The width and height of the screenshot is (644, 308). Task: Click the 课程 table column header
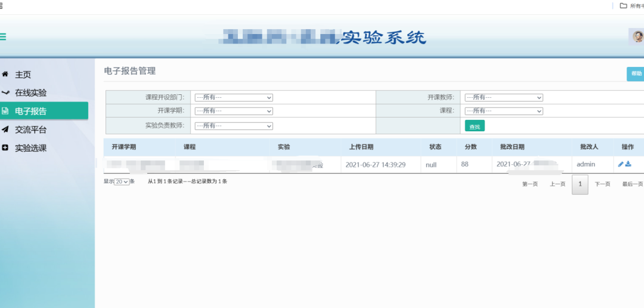click(190, 147)
